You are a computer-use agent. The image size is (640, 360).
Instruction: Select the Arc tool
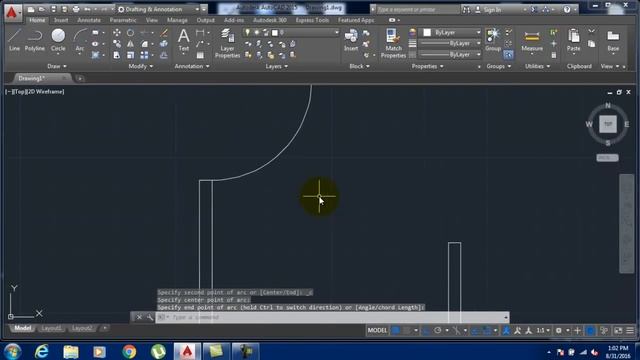pyautogui.click(x=80, y=40)
